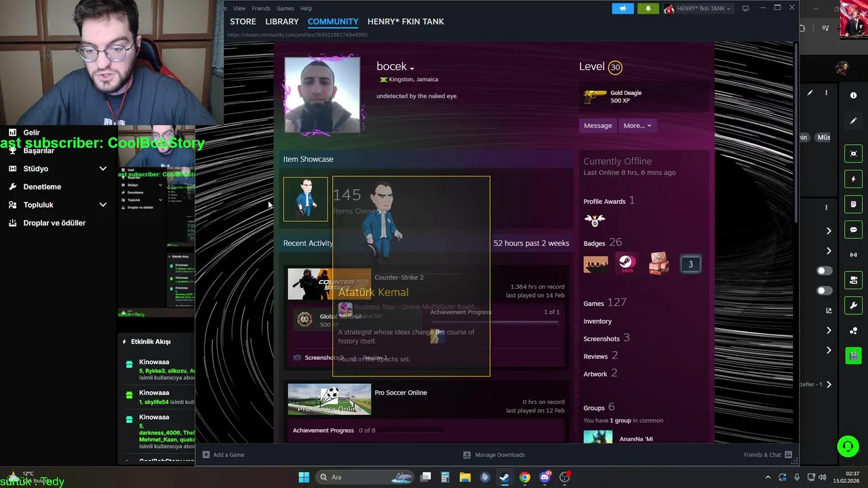868x488 pixels.
Task: Click Add a Game button
Action: click(223, 455)
